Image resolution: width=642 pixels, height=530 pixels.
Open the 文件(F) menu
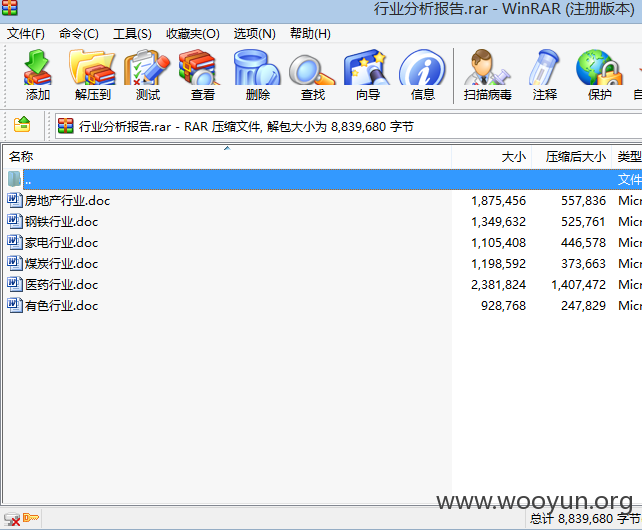(x=25, y=34)
